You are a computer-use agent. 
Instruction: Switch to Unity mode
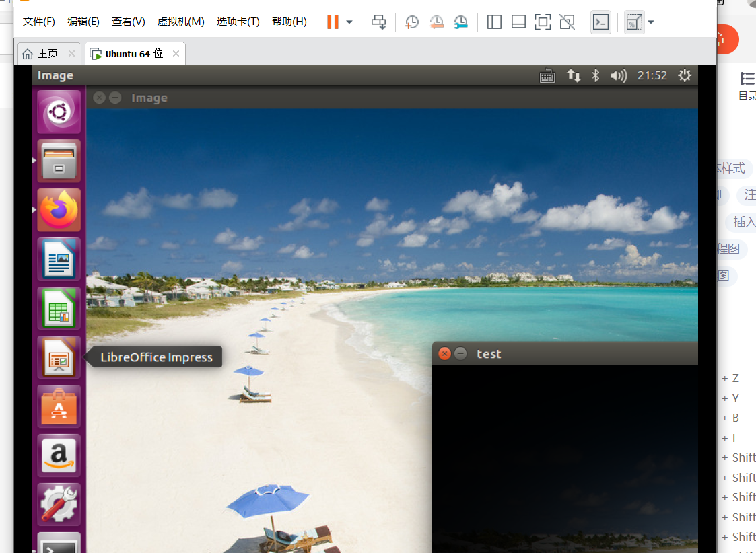click(567, 22)
